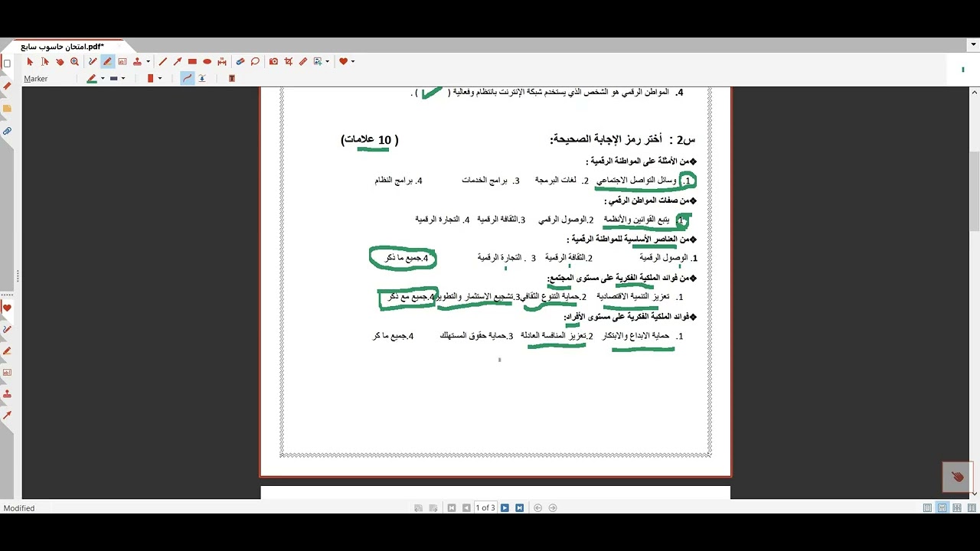
Task: Go to the previous page
Action: tap(466, 508)
